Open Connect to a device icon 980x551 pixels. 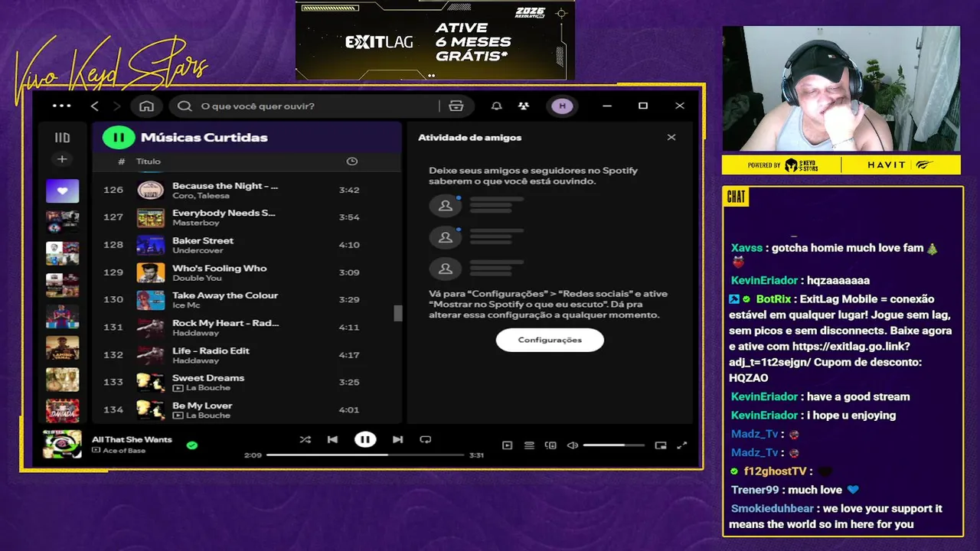coord(550,445)
